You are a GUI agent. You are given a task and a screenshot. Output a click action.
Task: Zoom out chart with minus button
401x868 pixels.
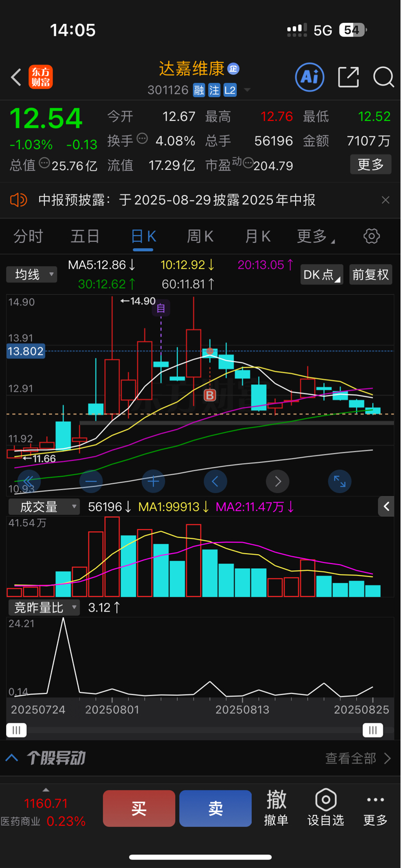[91, 481]
